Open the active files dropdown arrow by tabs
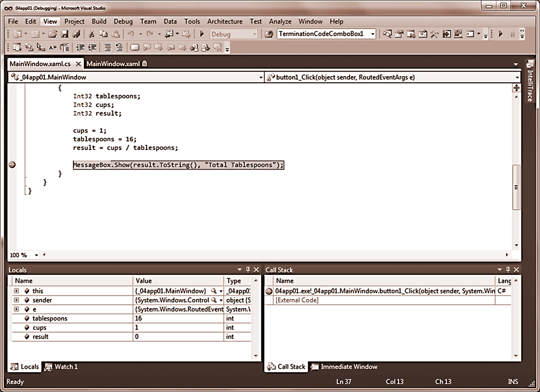540x392 pixels. point(516,64)
